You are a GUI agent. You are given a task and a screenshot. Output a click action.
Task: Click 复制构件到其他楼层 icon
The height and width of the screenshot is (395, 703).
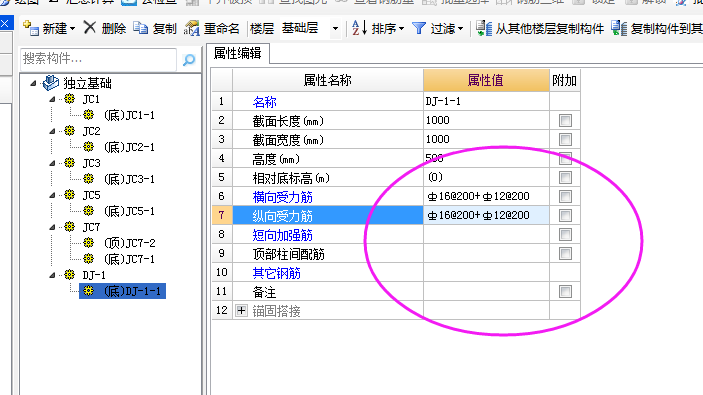[619, 28]
